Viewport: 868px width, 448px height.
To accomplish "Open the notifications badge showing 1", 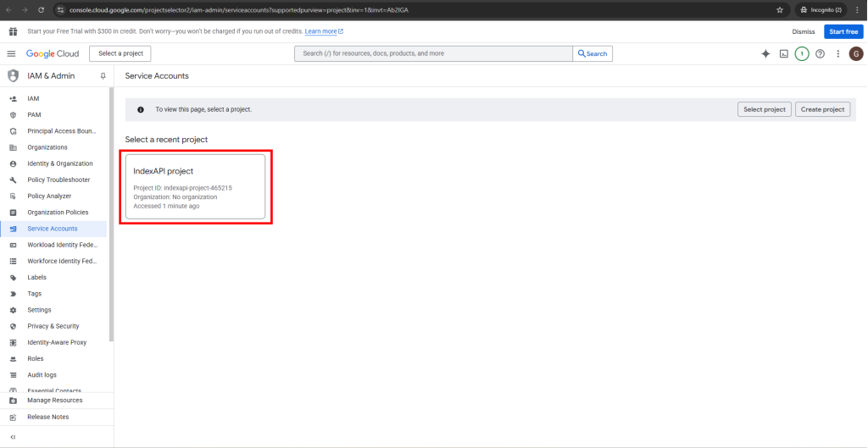I will coord(802,53).
